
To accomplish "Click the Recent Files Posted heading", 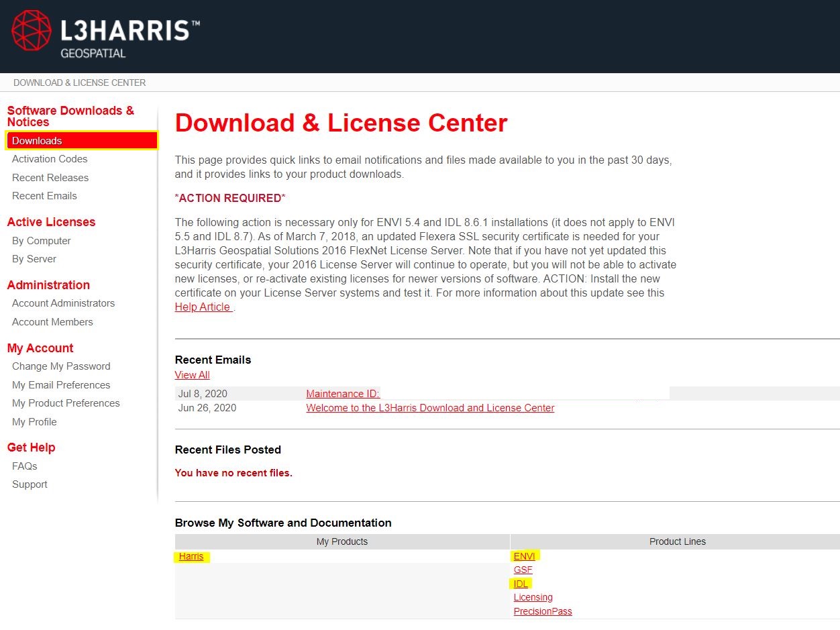I will pyautogui.click(x=228, y=450).
